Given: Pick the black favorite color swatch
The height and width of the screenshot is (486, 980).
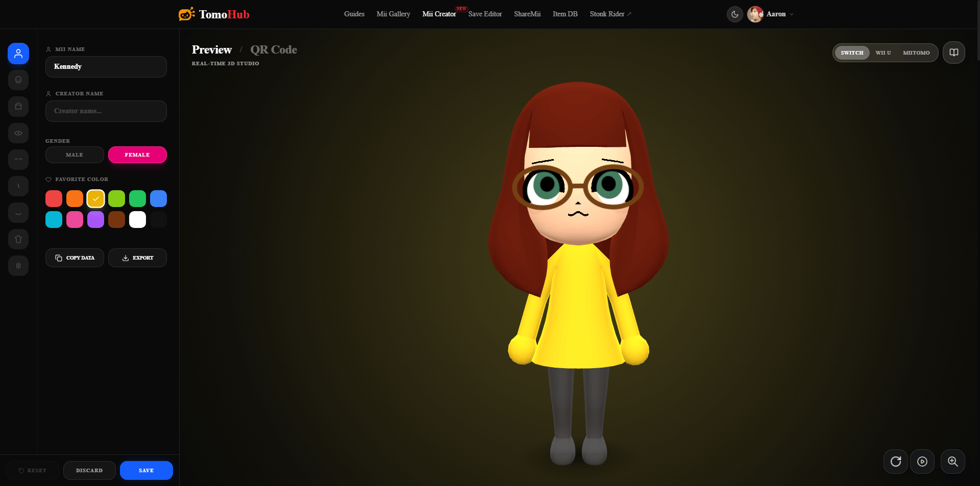Looking at the screenshot, I should (x=158, y=219).
